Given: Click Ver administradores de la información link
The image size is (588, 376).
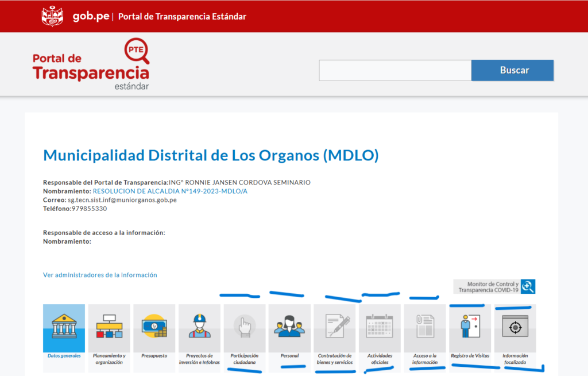Looking at the screenshot, I should tap(100, 275).
